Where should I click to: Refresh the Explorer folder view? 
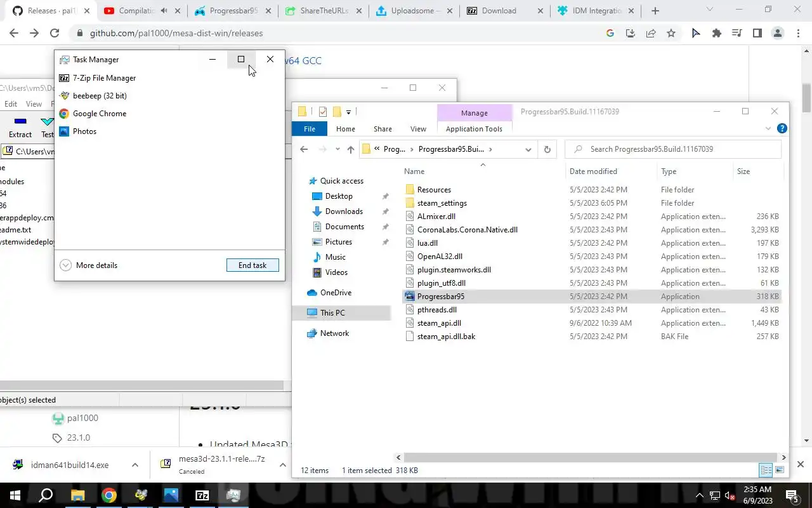547,149
